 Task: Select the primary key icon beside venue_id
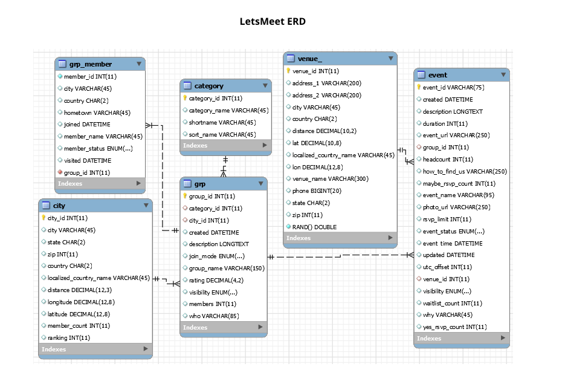pyautogui.click(x=289, y=71)
